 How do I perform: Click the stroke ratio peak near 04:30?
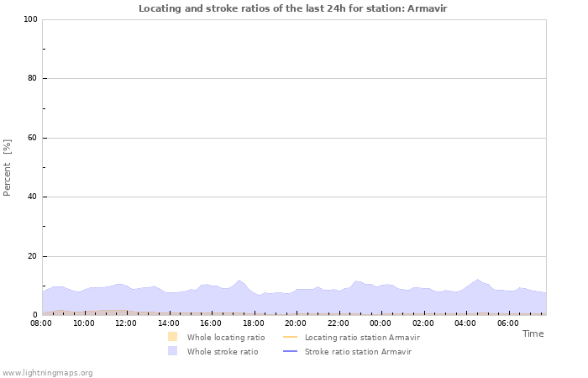pyautogui.click(x=477, y=279)
